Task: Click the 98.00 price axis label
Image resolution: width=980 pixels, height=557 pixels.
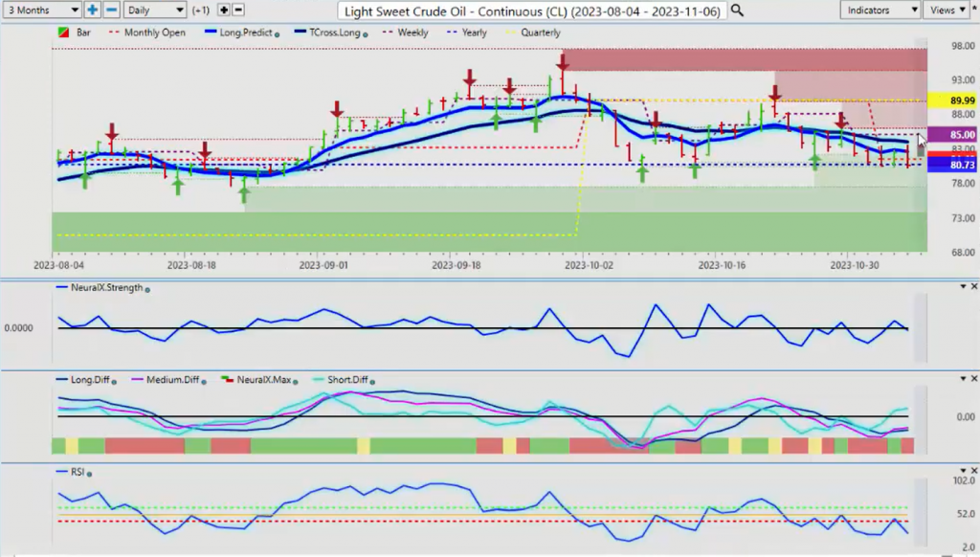Action: point(963,46)
